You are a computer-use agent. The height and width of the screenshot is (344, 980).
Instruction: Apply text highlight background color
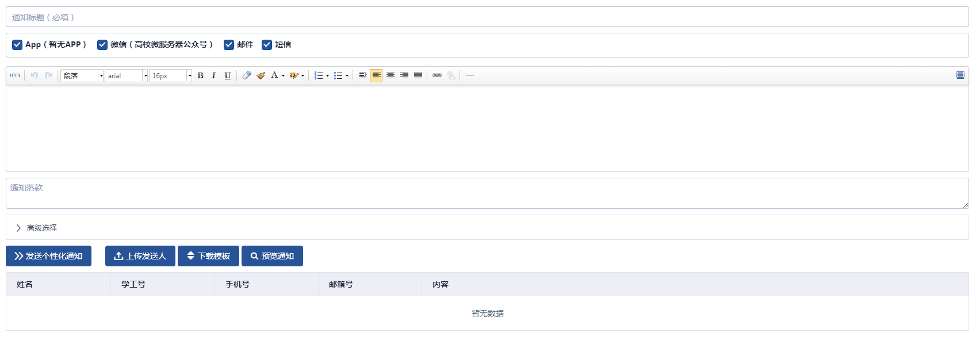pyautogui.click(x=293, y=75)
